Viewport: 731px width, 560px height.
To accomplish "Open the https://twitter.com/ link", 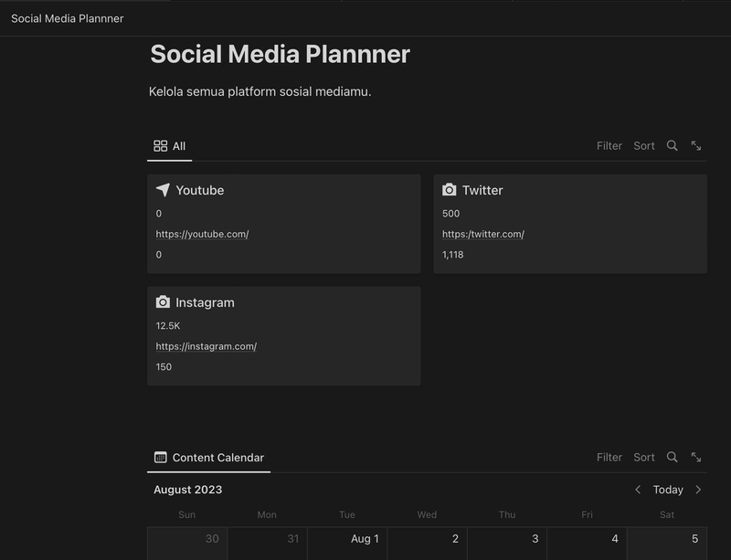I will tap(483, 234).
